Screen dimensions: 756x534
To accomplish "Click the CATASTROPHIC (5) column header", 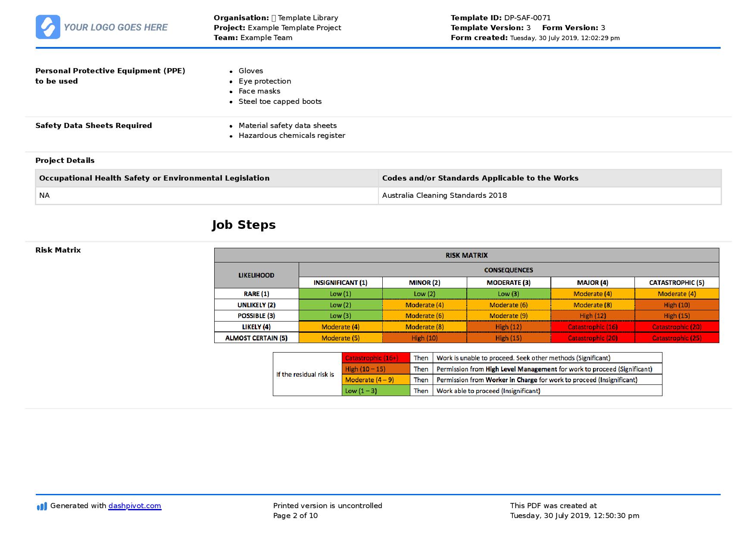I will [677, 283].
